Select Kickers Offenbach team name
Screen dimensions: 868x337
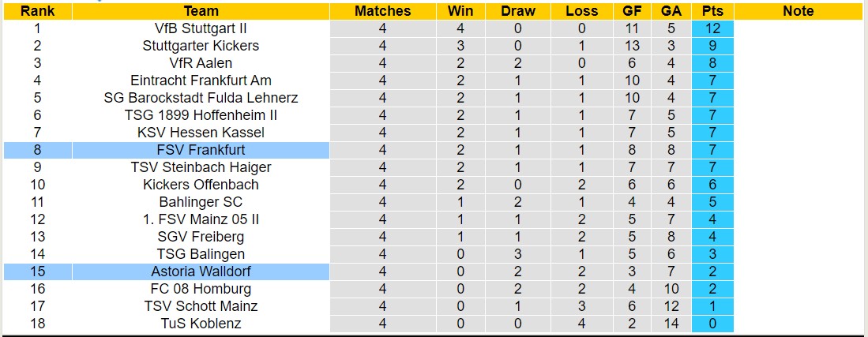pos(201,185)
